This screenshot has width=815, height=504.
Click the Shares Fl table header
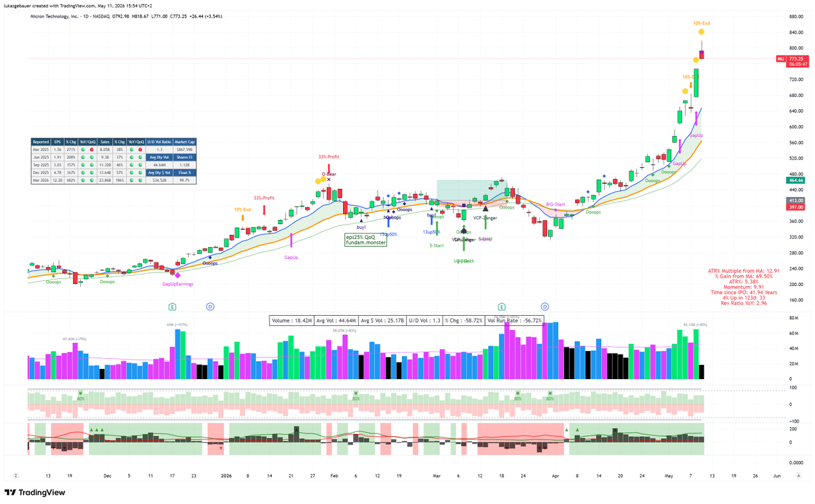tap(185, 157)
